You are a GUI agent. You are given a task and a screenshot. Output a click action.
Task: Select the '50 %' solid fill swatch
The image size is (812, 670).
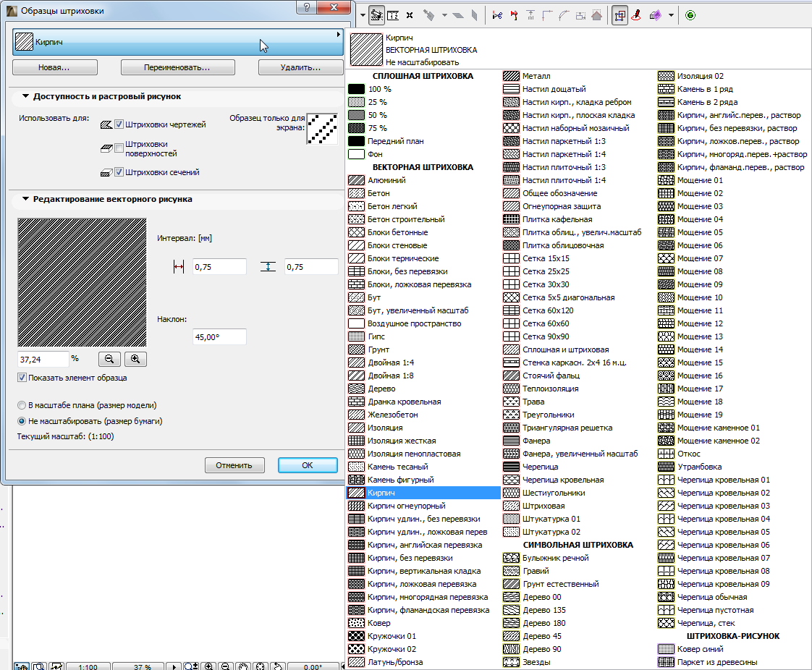(x=356, y=115)
